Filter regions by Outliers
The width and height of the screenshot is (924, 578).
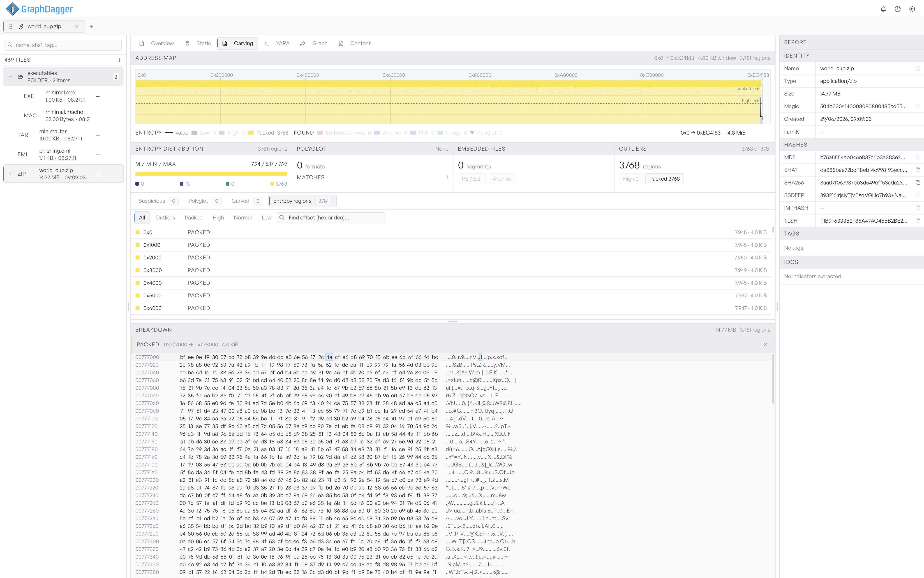(165, 217)
